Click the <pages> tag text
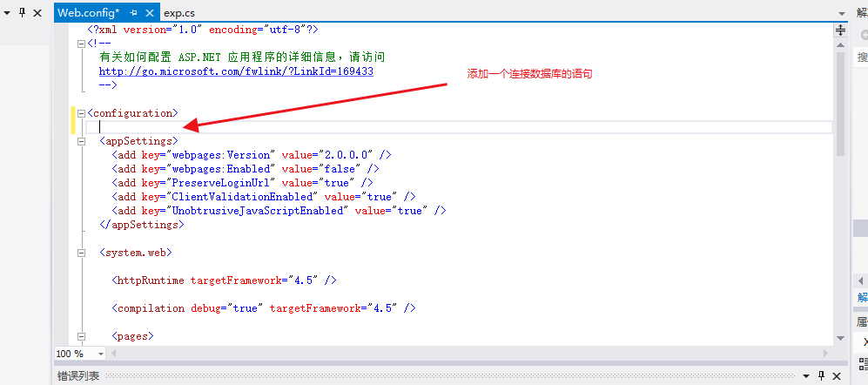This screenshot has height=385, width=868. tap(132, 336)
